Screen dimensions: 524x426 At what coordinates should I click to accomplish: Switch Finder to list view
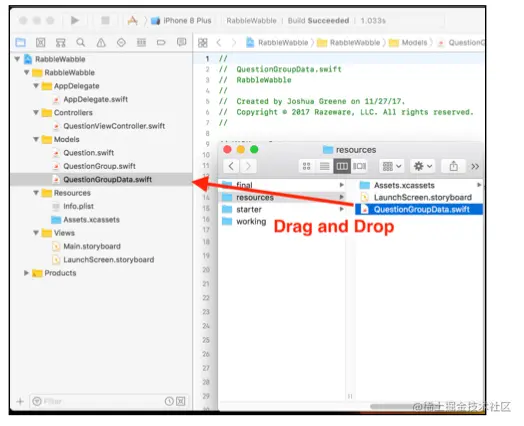324,166
